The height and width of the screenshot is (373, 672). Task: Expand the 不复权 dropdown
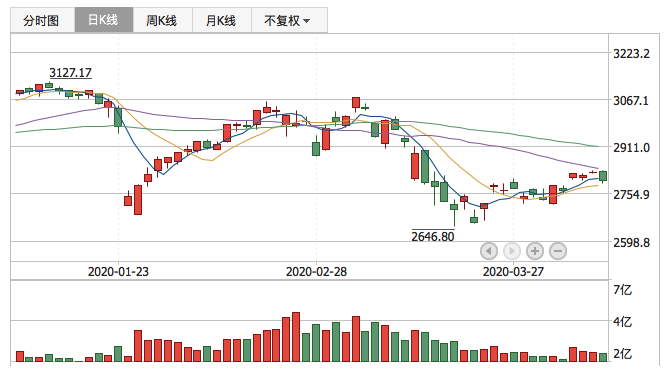(289, 20)
